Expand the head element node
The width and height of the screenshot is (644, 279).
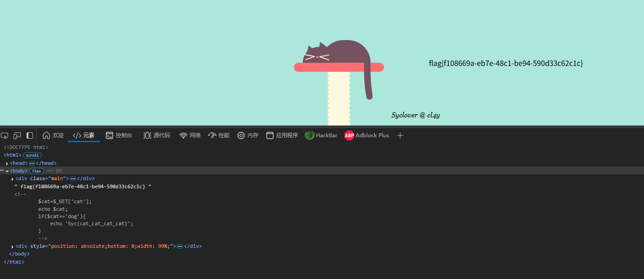7,163
